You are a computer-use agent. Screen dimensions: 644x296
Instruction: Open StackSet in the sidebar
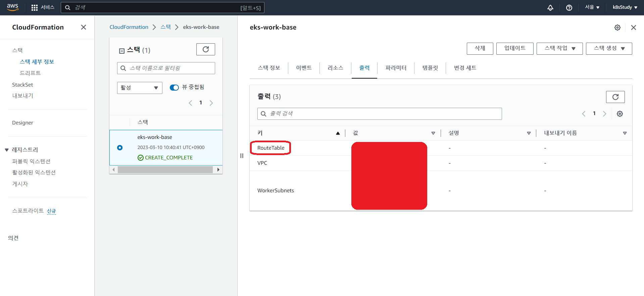[x=22, y=85]
